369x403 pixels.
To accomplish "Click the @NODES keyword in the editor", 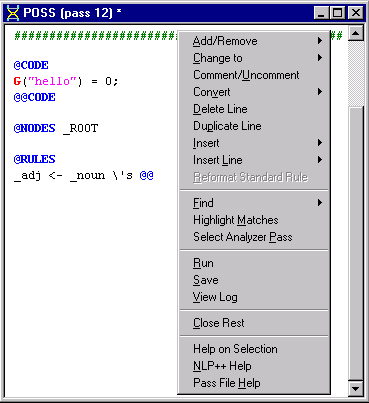I will (34, 128).
